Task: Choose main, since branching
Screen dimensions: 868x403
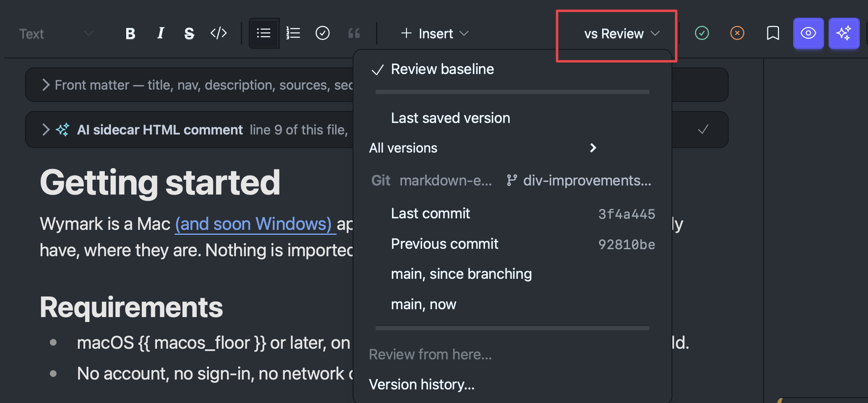Action: pyautogui.click(x=512, y=274)
